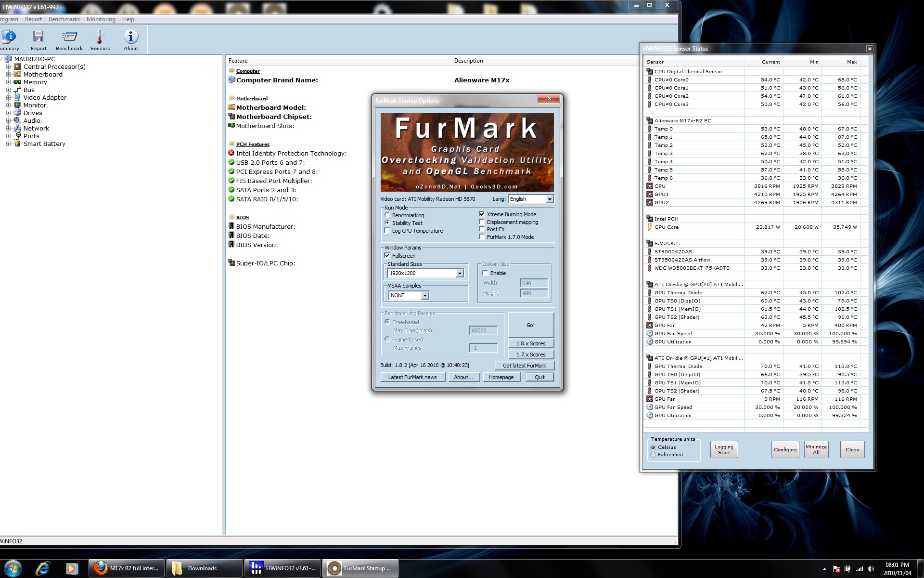This screenshot has width=924, height=578.
Task: Click the green check icon for SATA RAID
Action: pos(231,199)
